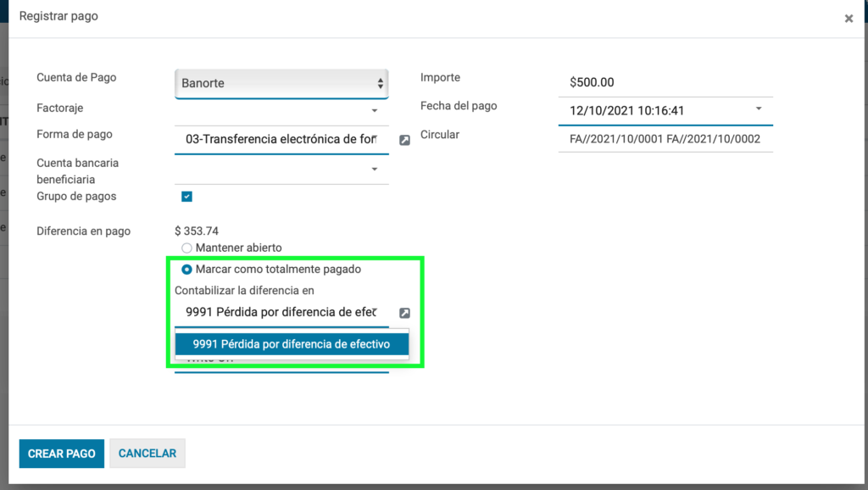Open the Cuenta de Pago Banorte dropdown
The height and width of the screenshot is (490, 868).
click(281, 83)
